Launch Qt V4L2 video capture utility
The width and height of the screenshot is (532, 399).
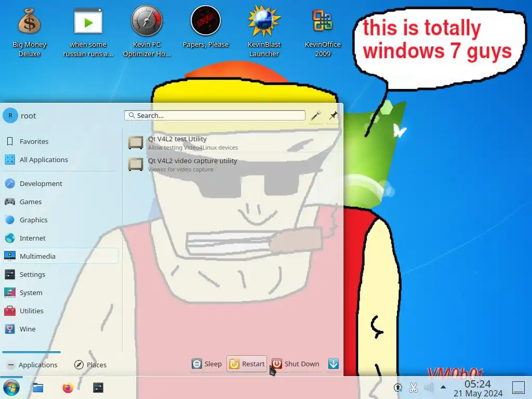tap(232, 165)
